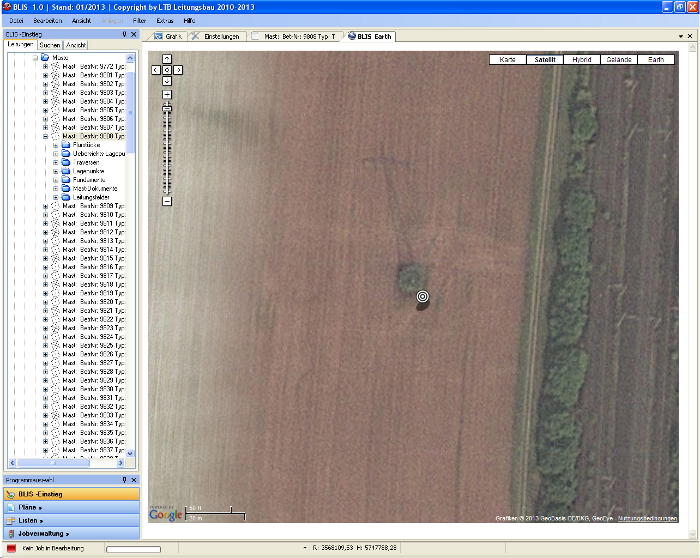
Task: Open the Hilfe menu
Action: click(x=189, y=21)
